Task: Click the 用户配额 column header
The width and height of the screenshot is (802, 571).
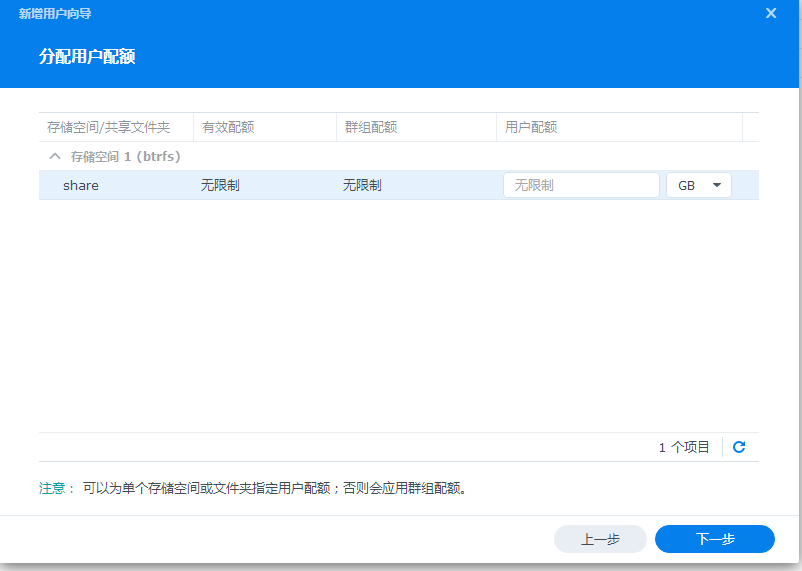Action: 531,127
